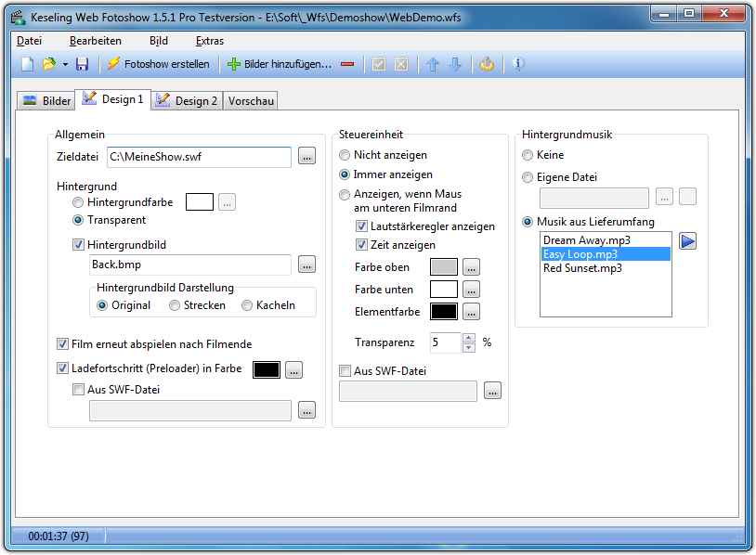Click the red minus remove images icon
The width and height of the screenshot is (756, 555).
click(347, 64)
